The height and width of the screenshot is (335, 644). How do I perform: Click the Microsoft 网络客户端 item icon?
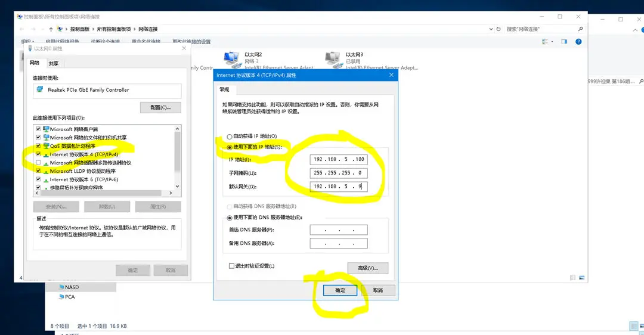tap(46, 129)
